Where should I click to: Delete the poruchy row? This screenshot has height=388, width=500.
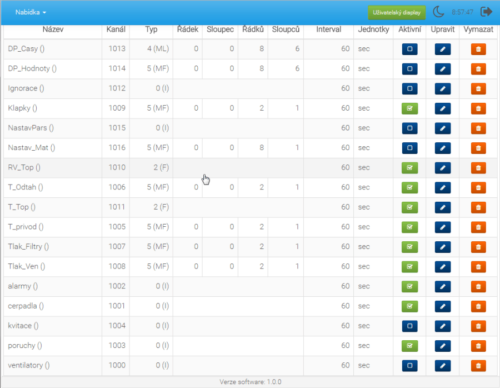(x=478, y=346)
